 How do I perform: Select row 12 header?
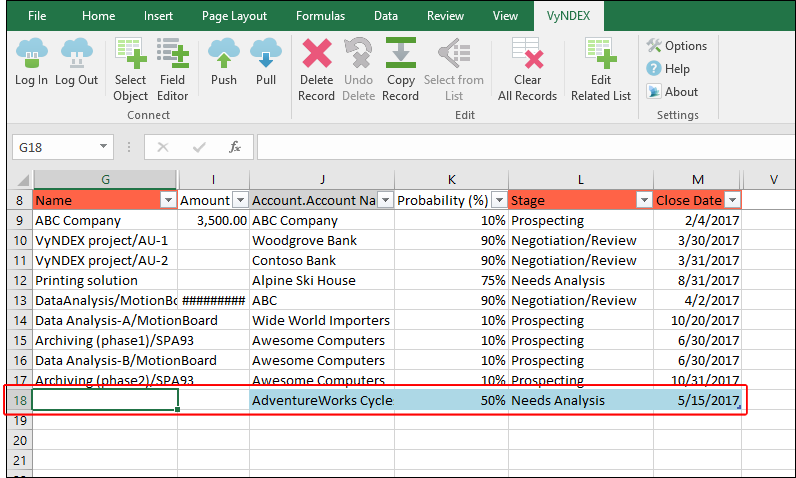pyautogui.click(x=20, y=281)
